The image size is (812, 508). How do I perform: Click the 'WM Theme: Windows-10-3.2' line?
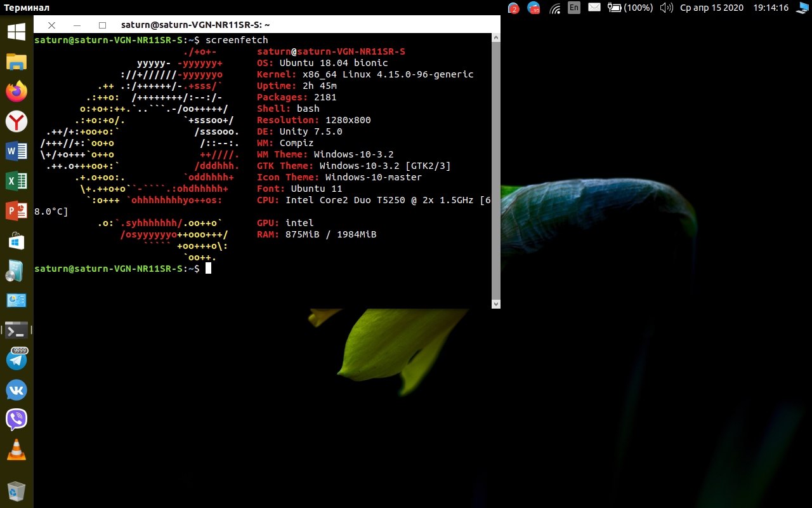pos(325,154)
